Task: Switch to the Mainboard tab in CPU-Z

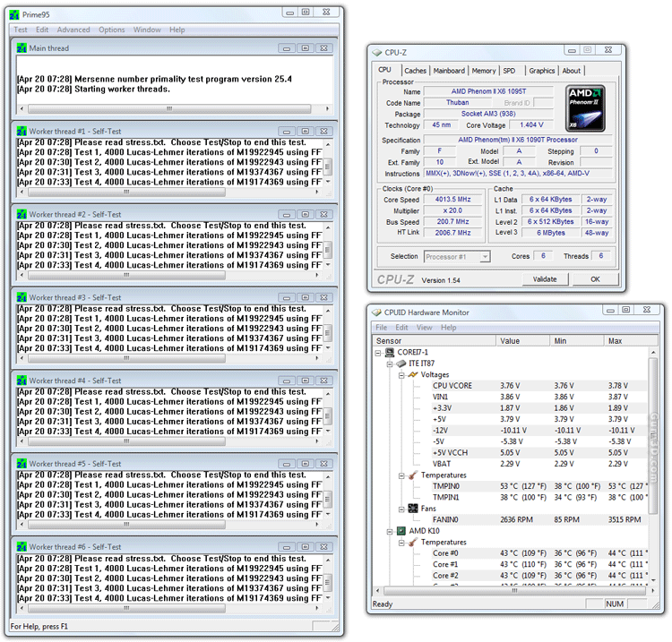Action: (449, 71)
